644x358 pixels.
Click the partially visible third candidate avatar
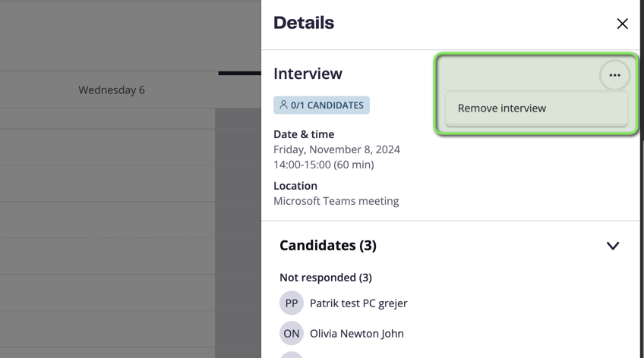(x=292, y=355)
